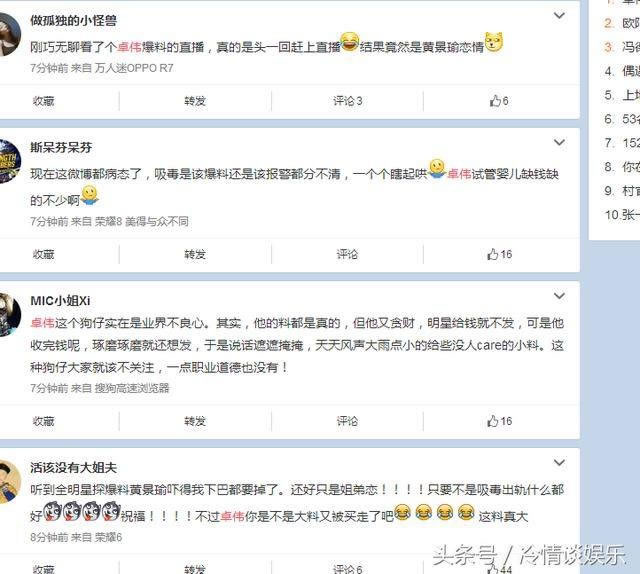Viewport: 640px width, 574px height.
Task: Click thumbs-up on 斯呆芬呆芬's post
Action: click(x=499, y=254)
